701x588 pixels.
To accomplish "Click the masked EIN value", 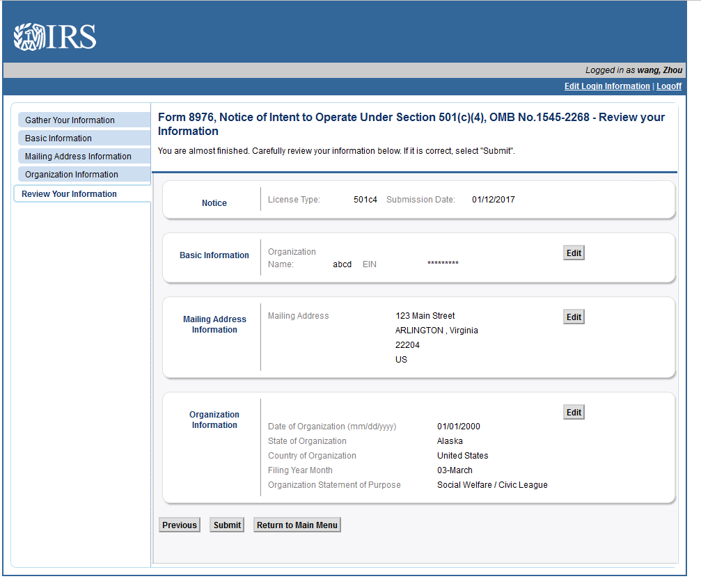I will 443,264.
